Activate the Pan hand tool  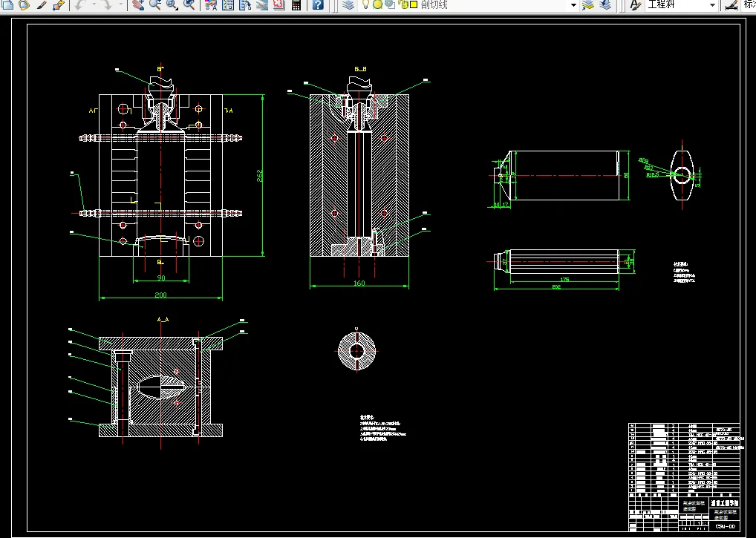[138, 4]
